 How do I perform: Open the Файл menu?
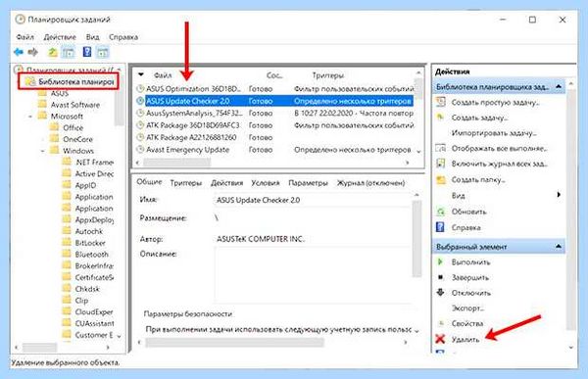coord(25,37)
